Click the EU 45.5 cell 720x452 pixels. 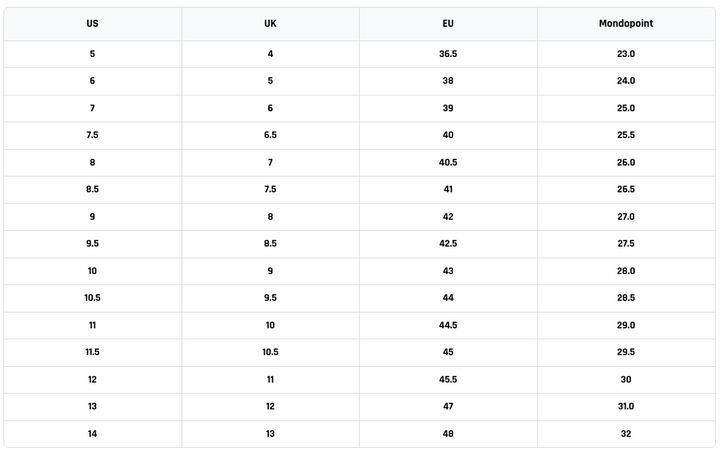pyautogui.click(x=448, y=380)
